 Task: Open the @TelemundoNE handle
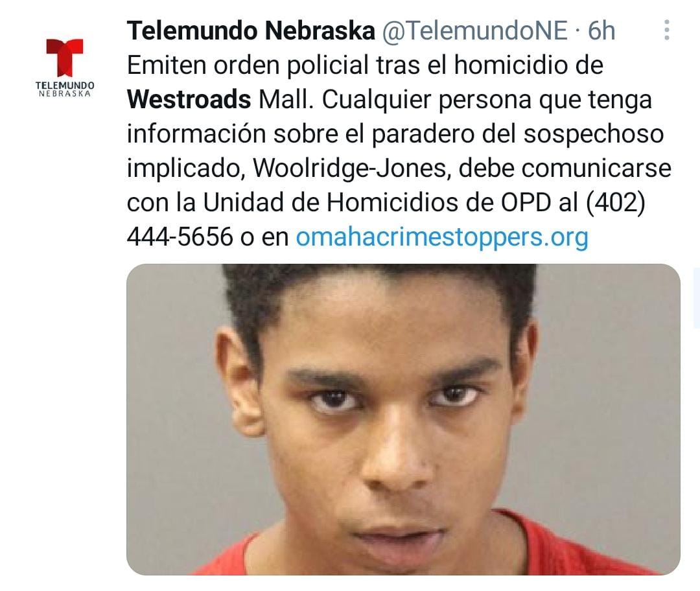pyautogui.click(x=474, y=31)
